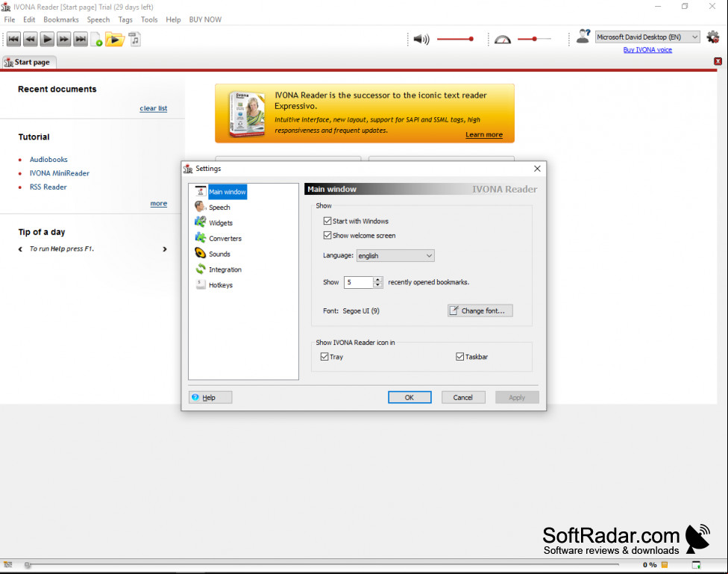The width and height of the screenshot is (728, 574).
Task: Close the Settings dialog with X
Action: [x=537, y=168]
